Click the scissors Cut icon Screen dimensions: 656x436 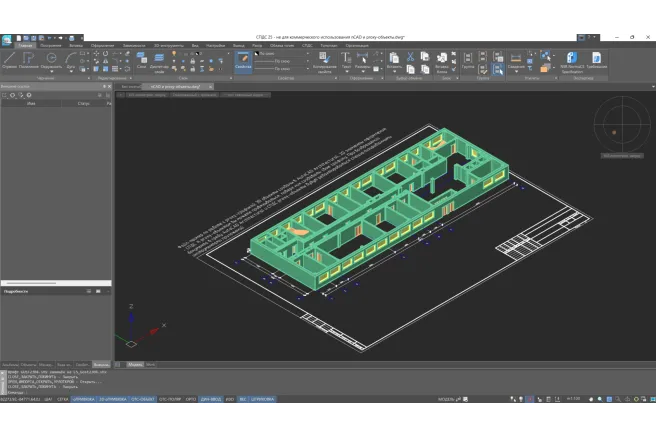tap(410, 57)
